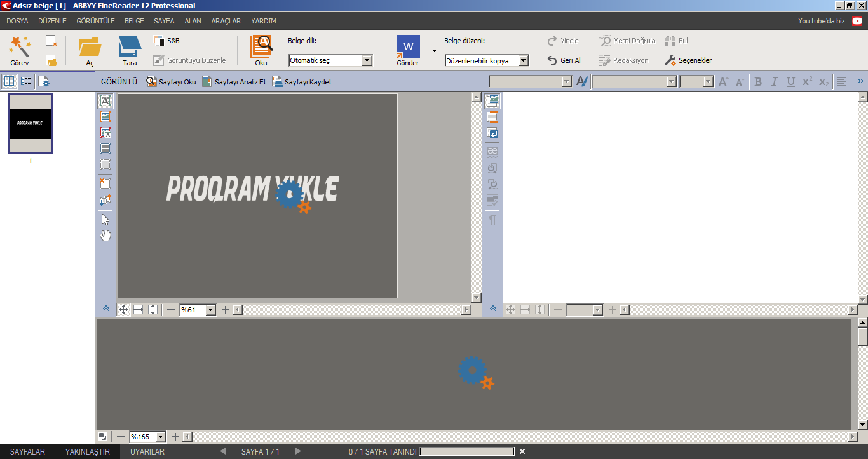The image size is (868, 459).
Task: Toggle plain text view in text pane
Action: pos(492,133)
